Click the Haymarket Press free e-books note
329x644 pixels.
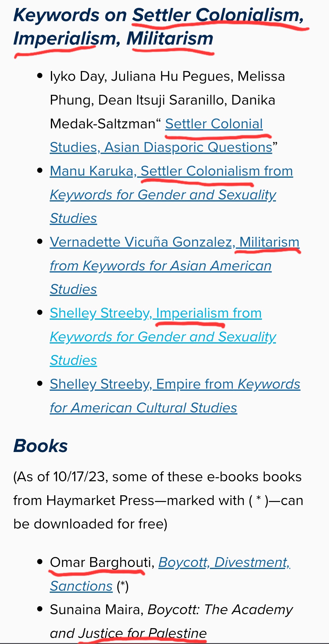[x=158, y=500]
